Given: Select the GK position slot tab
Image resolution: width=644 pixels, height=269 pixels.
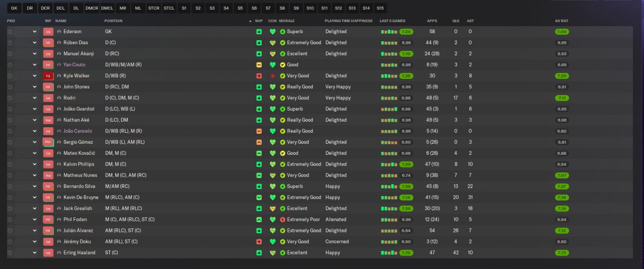Looking at the screenshot, I should point(14,8).
